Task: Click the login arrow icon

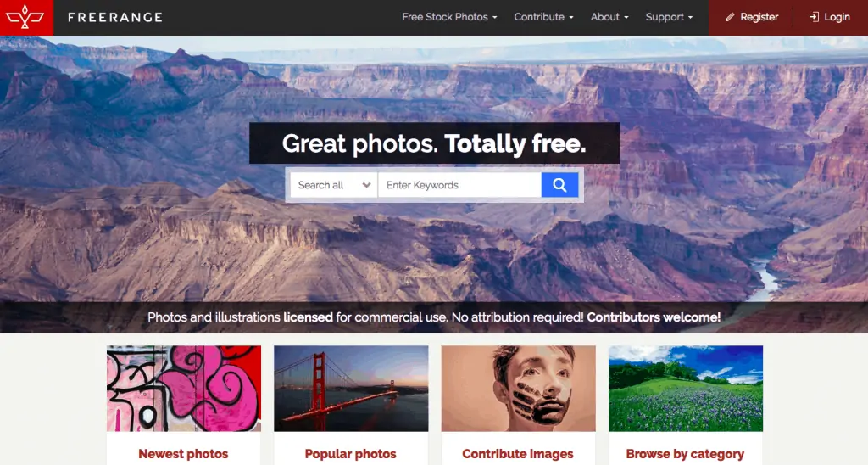Action: point(814,17)
